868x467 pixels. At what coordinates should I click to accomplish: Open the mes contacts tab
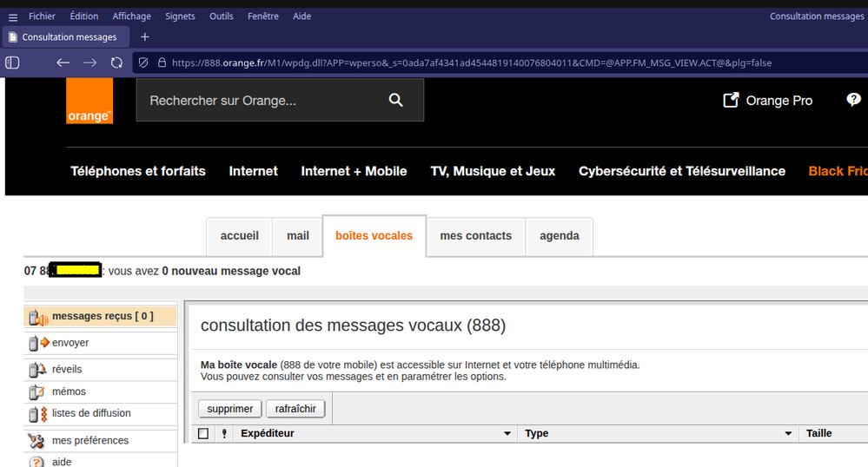point(476,236)
